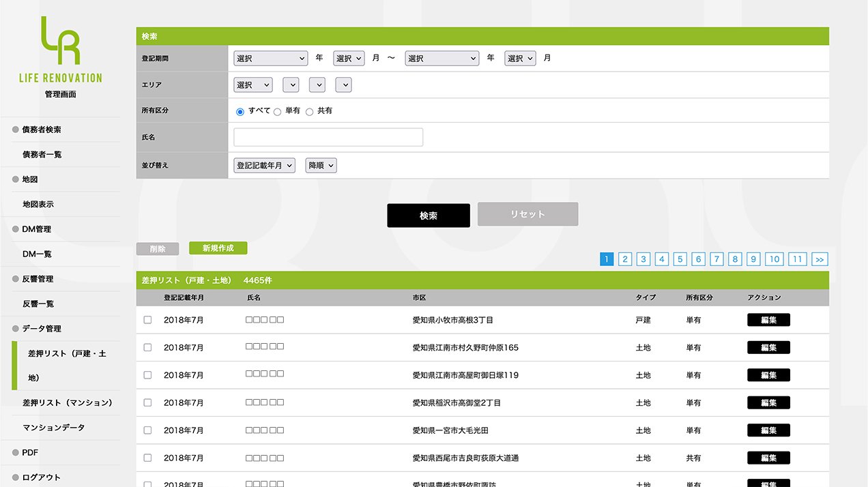Go to next pages with >> button
The width and height of the screenshot is (868, 487).
tap(820, 259)
